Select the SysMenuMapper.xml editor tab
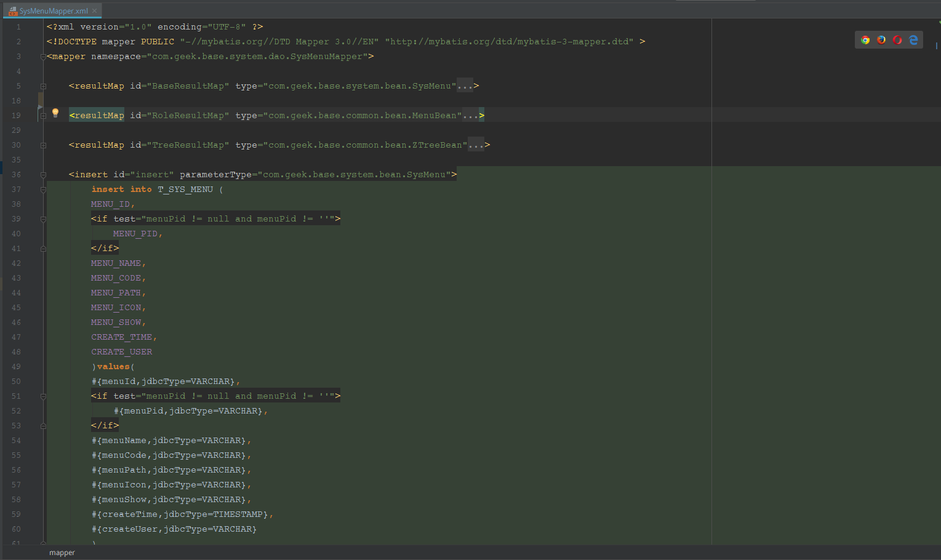941x560 pixels. click(54, 11)
